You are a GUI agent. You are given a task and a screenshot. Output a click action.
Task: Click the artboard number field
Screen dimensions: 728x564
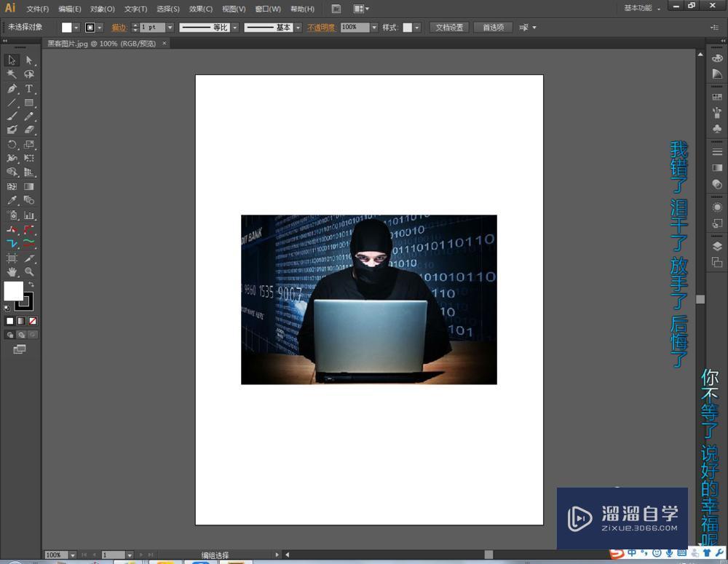114,555
